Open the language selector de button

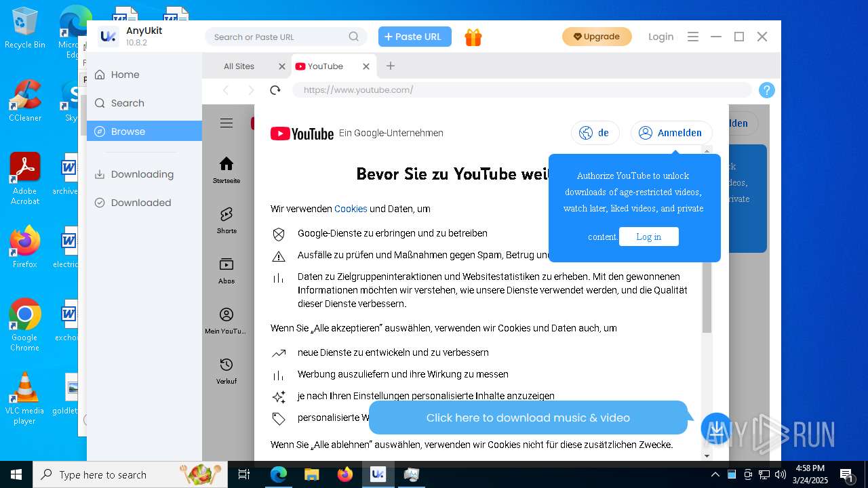[x=595, y=133]
